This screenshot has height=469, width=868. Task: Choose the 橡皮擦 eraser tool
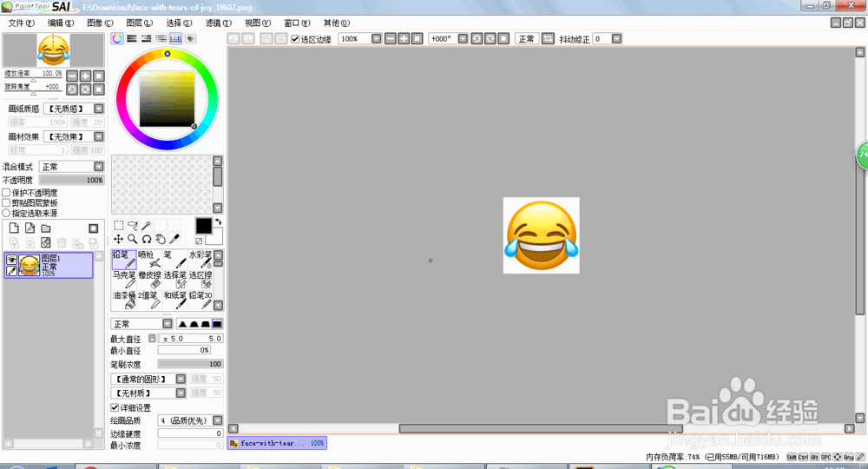pos(149,280)
